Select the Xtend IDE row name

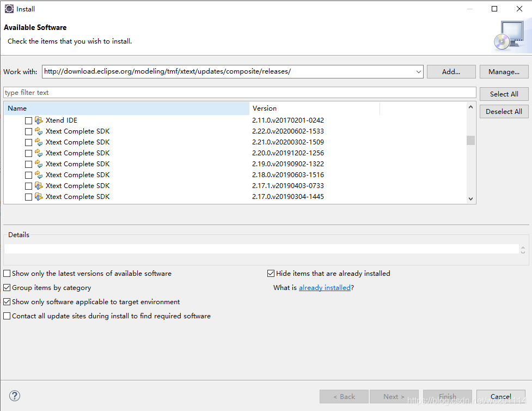[x=62, y=120]
